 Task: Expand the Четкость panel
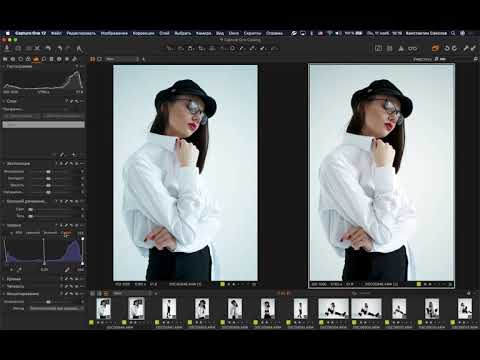[4, 286]
